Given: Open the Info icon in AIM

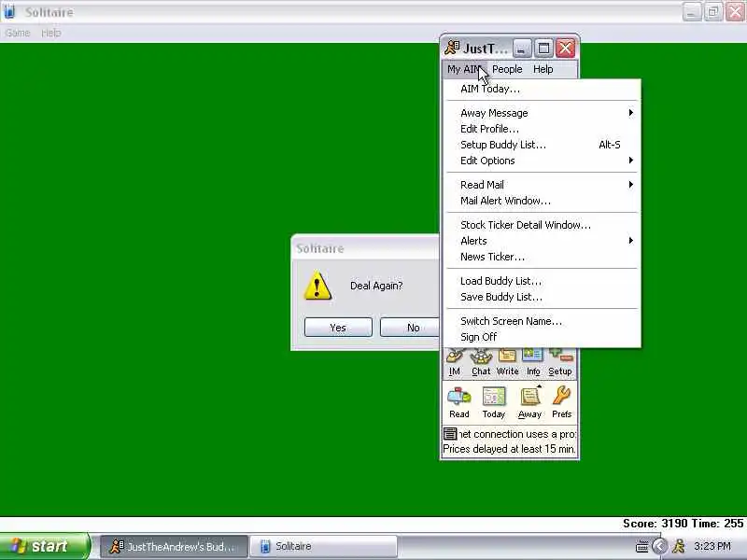Looking at the screenshot, I should (x=532, y=363).
